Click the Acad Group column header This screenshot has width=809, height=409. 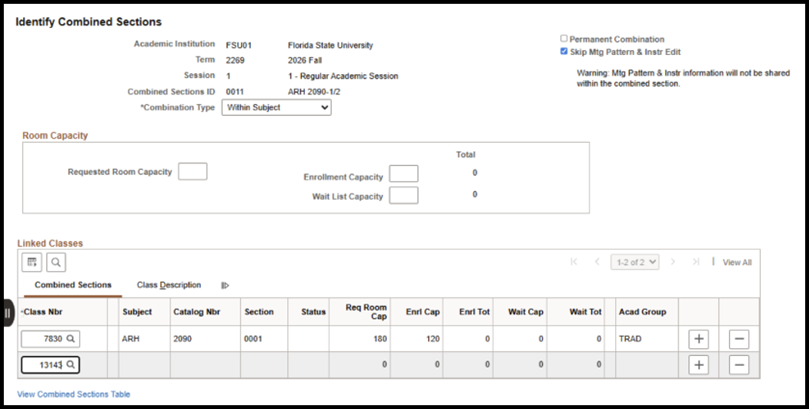point(642,312)
